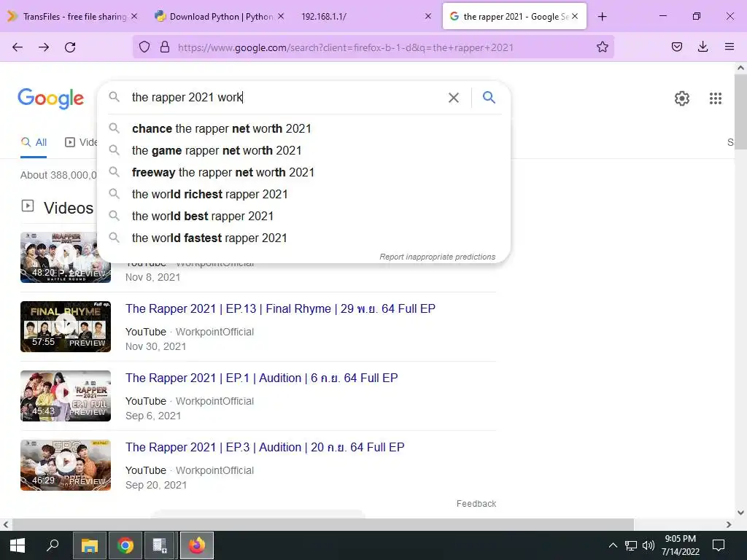Clear the Google search box text

454,98
